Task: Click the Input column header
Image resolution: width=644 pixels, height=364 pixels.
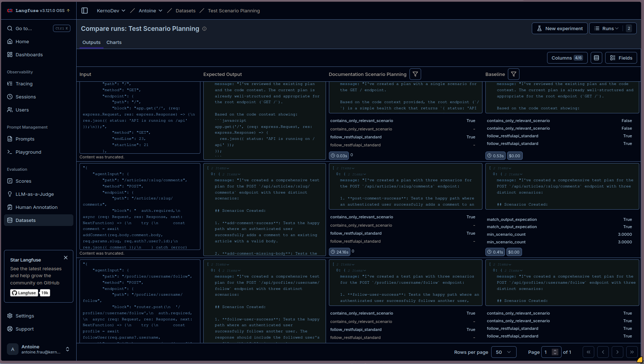Action: (85, 74)
